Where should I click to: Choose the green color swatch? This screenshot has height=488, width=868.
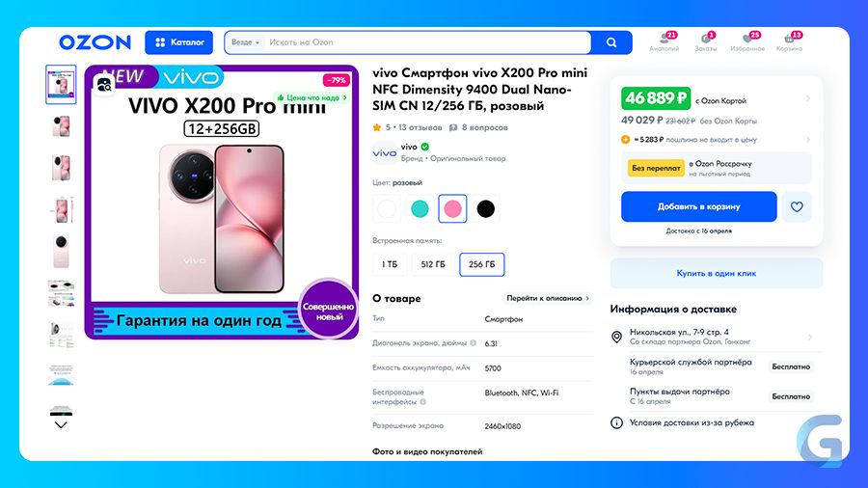click(x=420, y=208)
